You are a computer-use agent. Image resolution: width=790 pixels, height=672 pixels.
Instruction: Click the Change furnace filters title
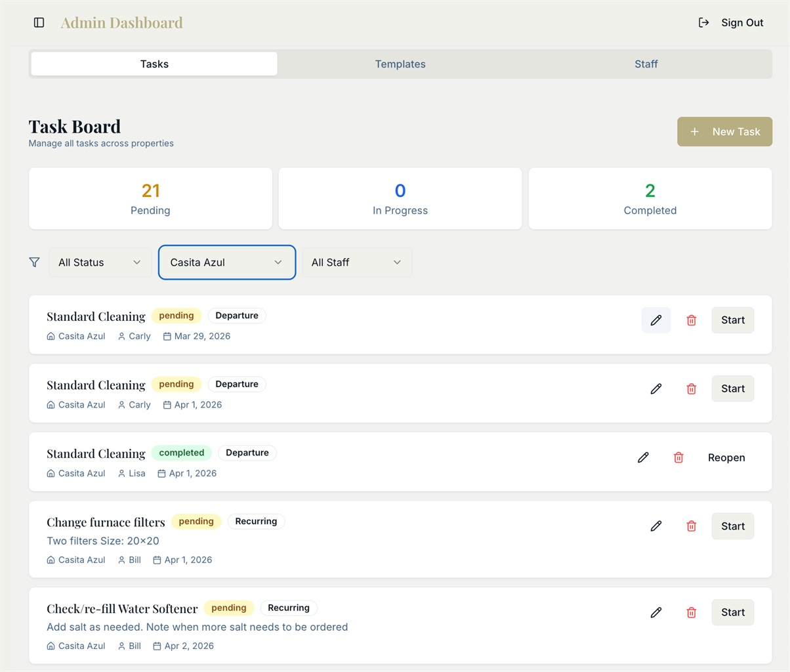click(106, 522)
